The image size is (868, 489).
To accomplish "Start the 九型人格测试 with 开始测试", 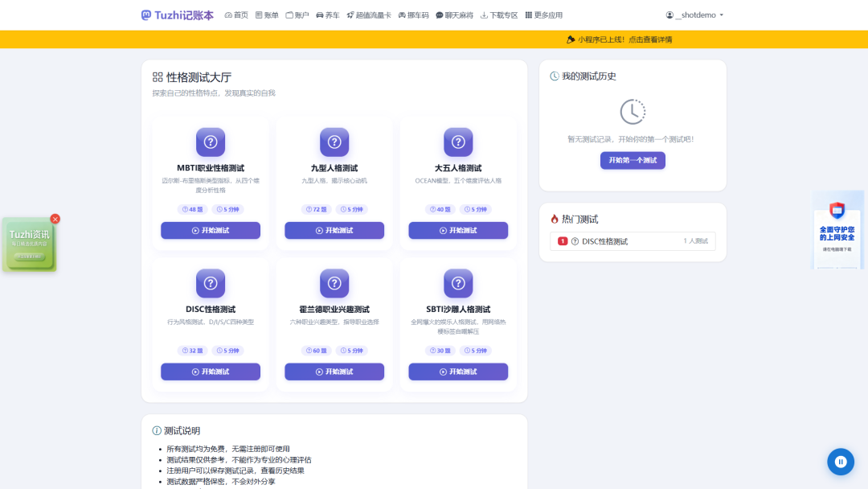I will tap(334, 230).
